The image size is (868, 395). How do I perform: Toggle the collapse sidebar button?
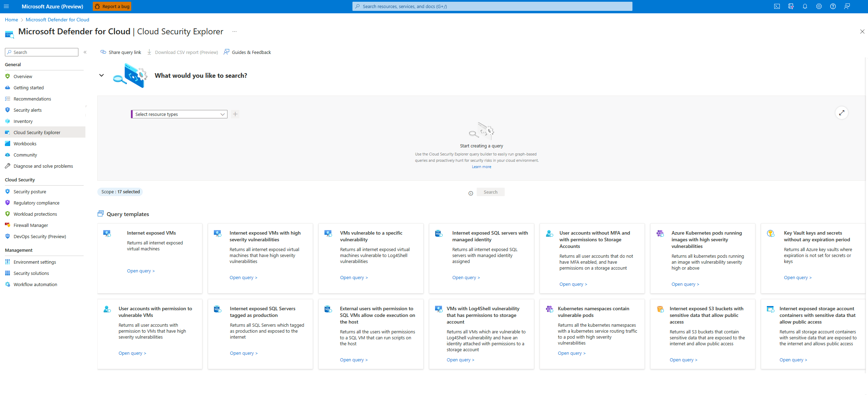point(86,52)
